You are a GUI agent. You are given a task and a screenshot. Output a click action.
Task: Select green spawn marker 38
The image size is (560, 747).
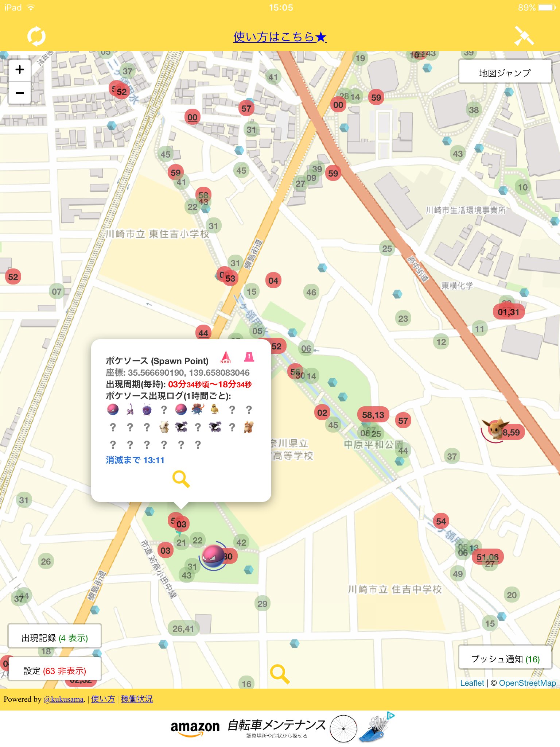[474, 110]
